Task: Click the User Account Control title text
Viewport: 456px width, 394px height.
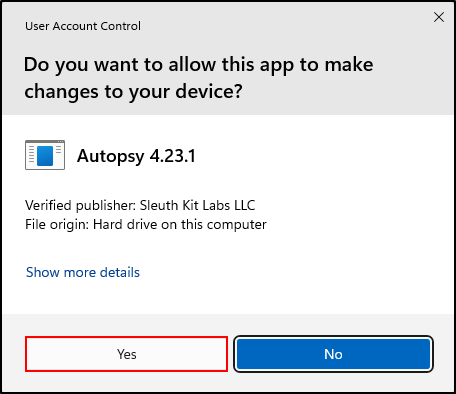Action: pos(83,26)
